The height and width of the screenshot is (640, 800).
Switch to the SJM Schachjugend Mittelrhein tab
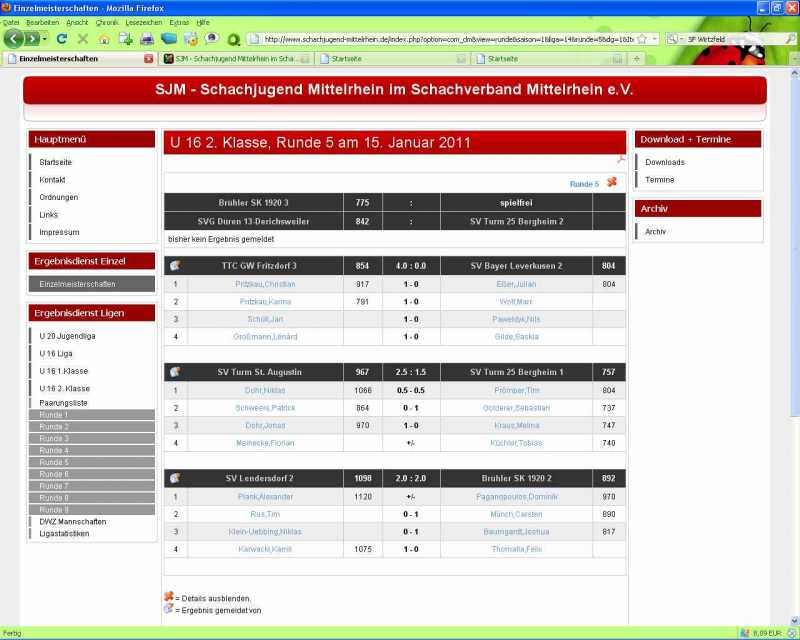(237, 59)
